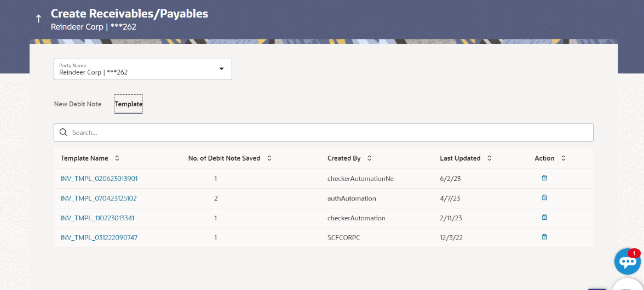The height and width of the screenshot is (290, 644).
Task: Open template INV_TMPL_020623013901
Action: 99,179
